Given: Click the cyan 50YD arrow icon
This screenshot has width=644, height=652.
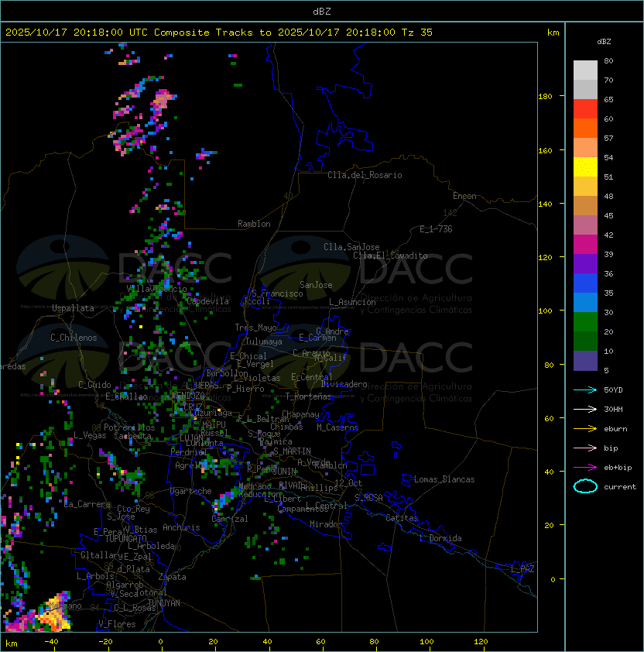Looking at the screenshot, I should coord(585,389).
